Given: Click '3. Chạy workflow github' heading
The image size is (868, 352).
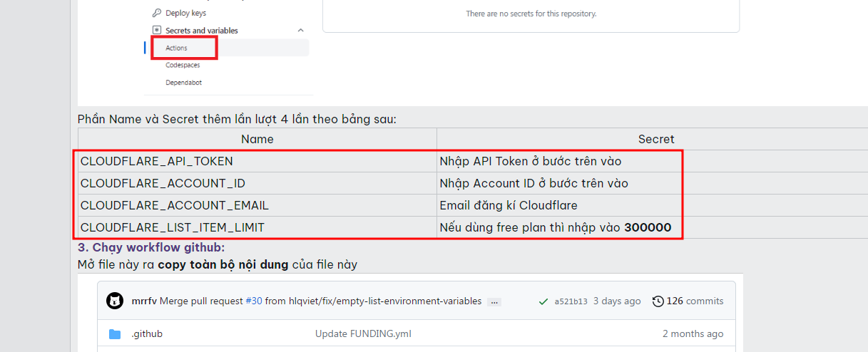Looking at the screenshot, I should [151, 247].
